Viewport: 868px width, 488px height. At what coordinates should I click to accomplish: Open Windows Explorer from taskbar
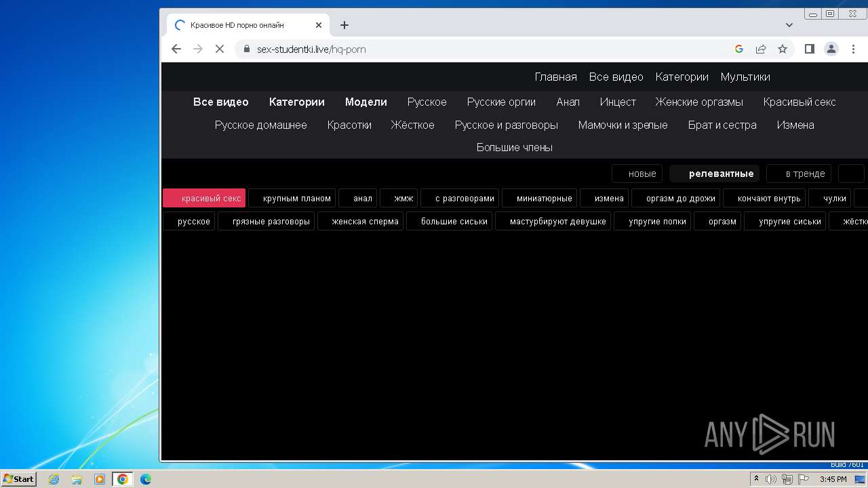[77, 479]
